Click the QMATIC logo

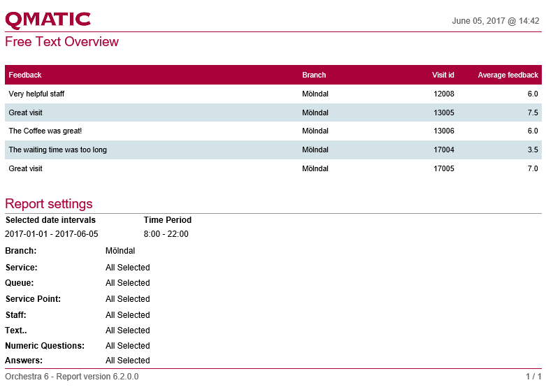pos(48,19)
